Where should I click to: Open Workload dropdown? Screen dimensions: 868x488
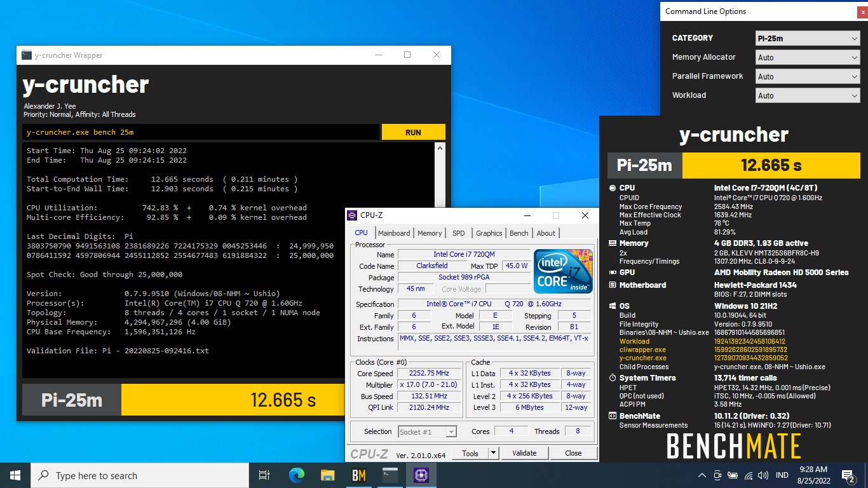click(x=808, y=95)
